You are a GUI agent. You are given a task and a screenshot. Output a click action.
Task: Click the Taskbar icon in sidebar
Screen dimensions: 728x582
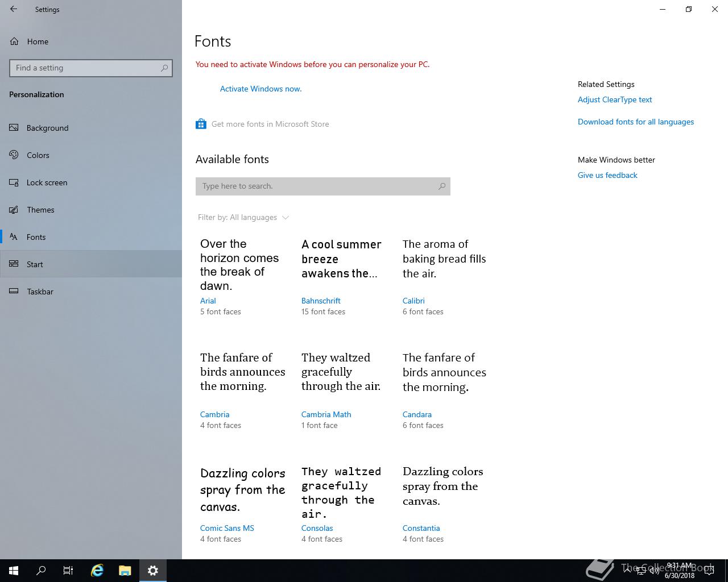(x=14, y=292)
